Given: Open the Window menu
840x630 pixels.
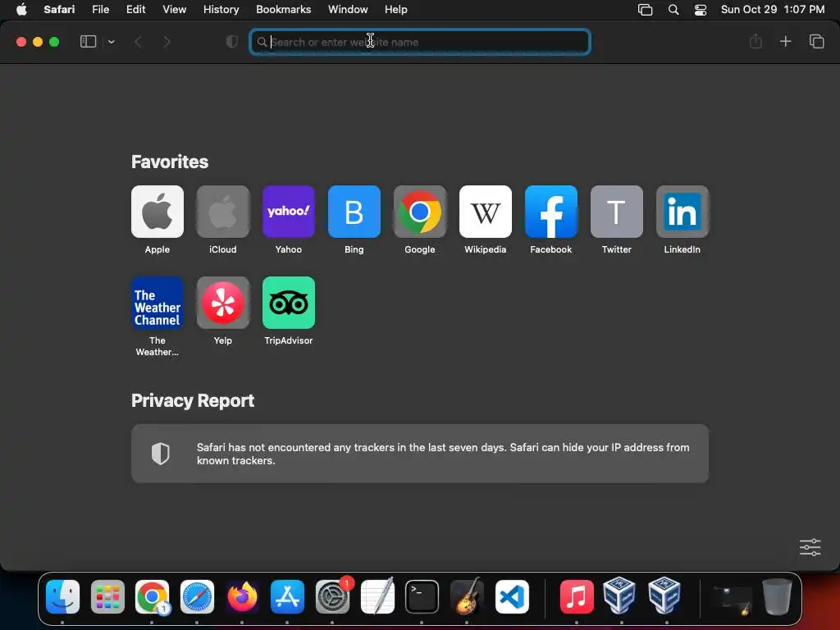Looking at the screenshot, I should pos(348,9).
